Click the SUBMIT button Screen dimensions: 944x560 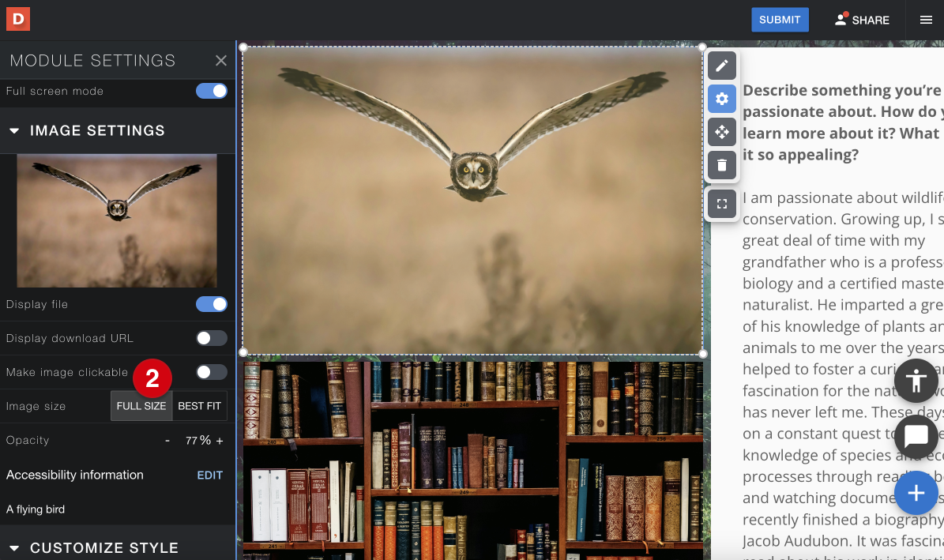(780, 20)
